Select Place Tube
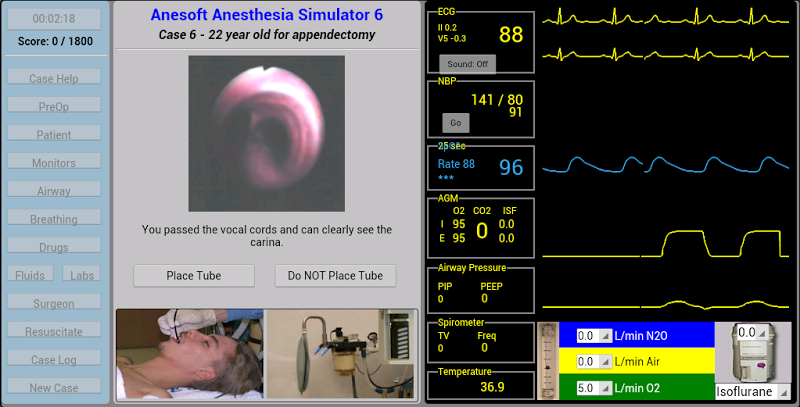Viewport: 800px width, 407px height. 194,276
